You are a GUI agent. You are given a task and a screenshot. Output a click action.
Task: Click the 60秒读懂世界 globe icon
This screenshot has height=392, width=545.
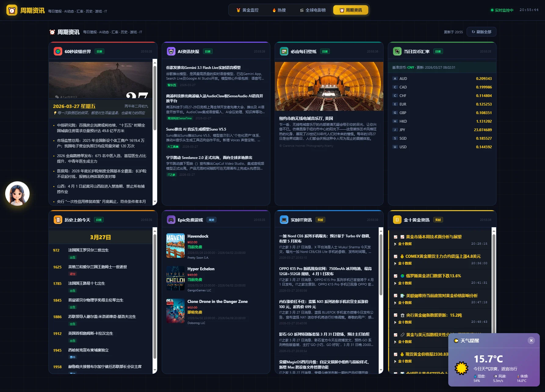[x=58, y=52]
